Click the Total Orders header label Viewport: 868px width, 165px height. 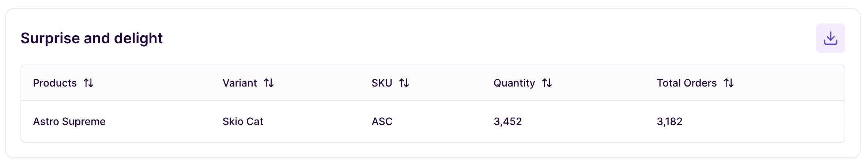click(x=687, y=83)
